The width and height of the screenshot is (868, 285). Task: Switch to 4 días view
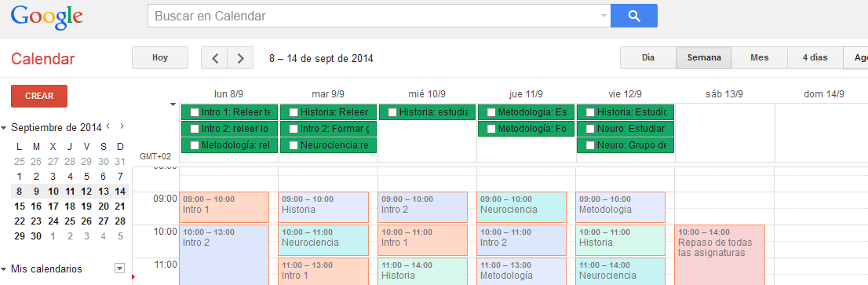[815, 57]
